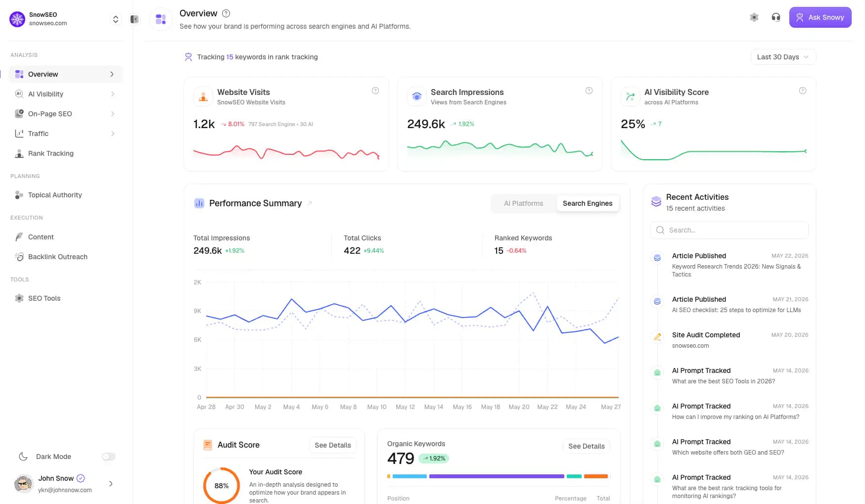Expand the Overview menu chevron

[x=112, y=74]
